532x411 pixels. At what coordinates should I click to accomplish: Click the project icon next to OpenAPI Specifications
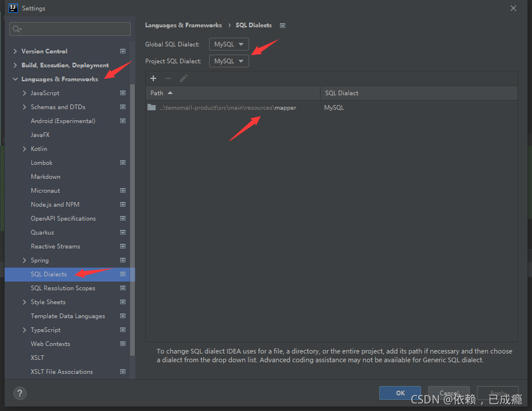(x=123, y=218)
